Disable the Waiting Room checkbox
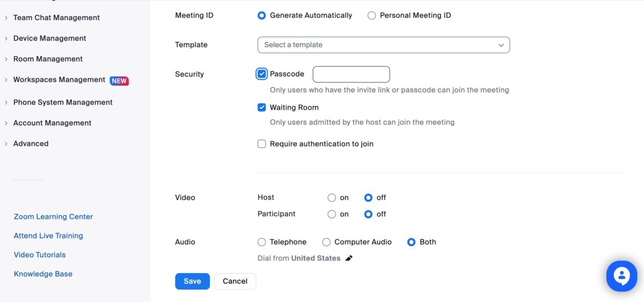The height and width of the screenshot is (302, 644). pos(262,107)
